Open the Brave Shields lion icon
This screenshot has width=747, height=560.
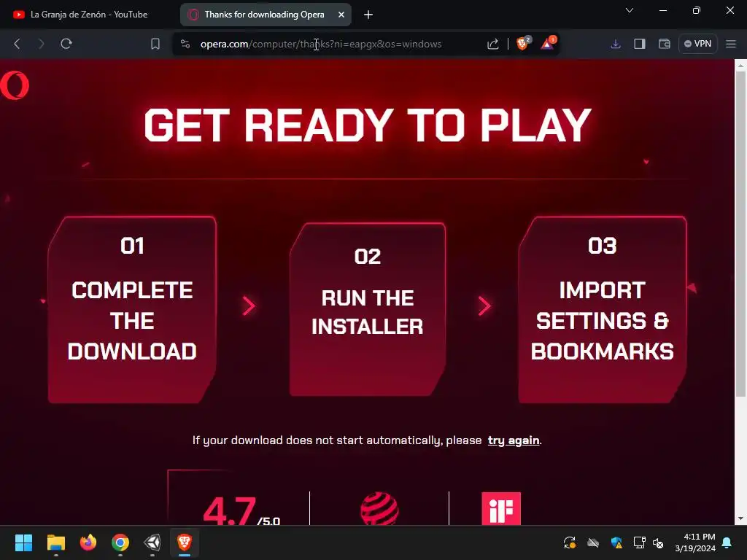click(x=522, y=44)
